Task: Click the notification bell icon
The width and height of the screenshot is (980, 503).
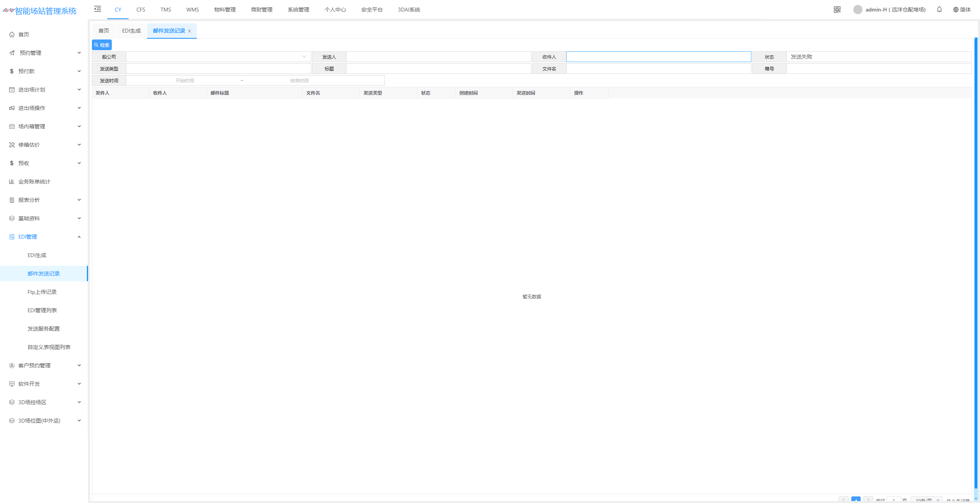Action: (939, 10)
